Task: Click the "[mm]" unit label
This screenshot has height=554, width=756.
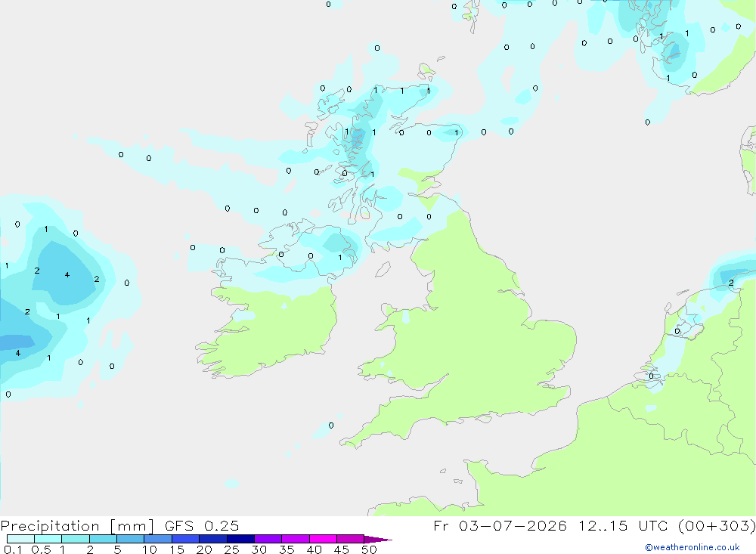Action: (x=132, y=525)
